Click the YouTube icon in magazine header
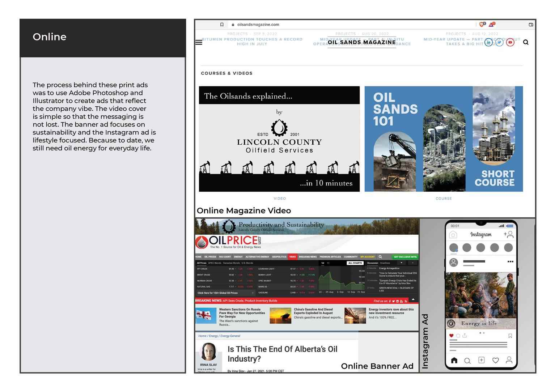Viewport: 555px width, 392px height. coord(510,42)
